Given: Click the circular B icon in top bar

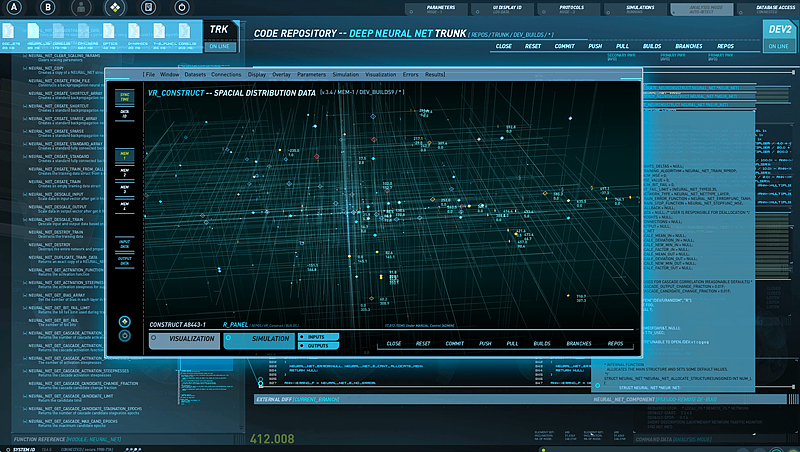Looking at the screenshot, I should [x=47, y=8].
